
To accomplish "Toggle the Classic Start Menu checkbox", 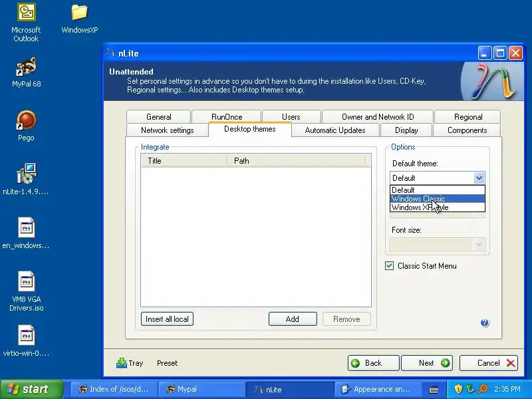I will click(x=390, y=265).
